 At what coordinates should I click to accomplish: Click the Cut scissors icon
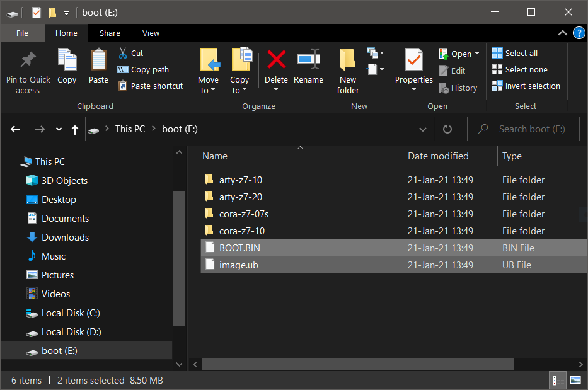pyautogui.click(x=123, y=54)
